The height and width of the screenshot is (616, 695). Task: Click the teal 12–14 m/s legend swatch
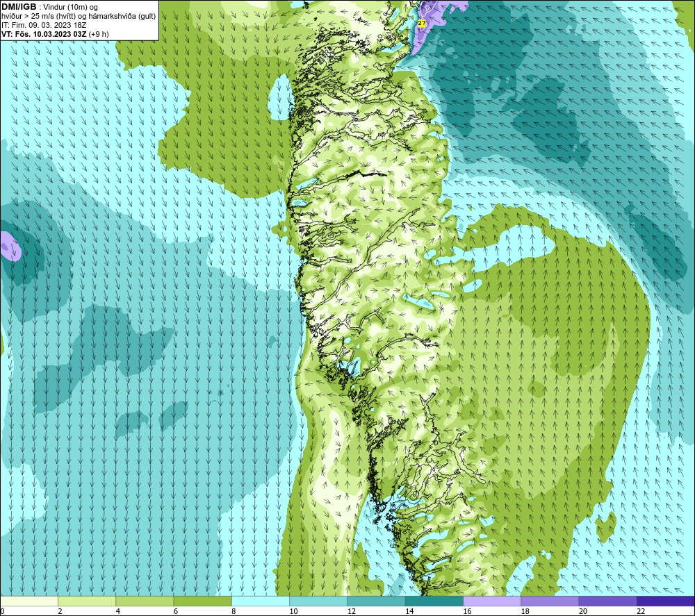(376, 601)
